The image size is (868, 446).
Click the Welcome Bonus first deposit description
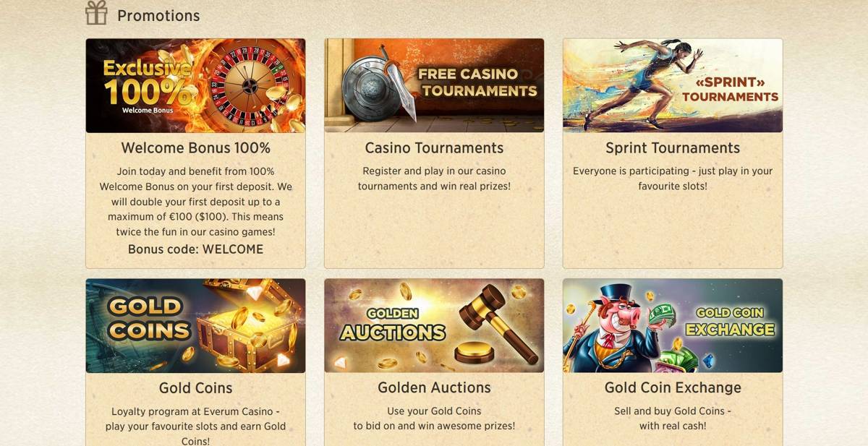(195, 202)
